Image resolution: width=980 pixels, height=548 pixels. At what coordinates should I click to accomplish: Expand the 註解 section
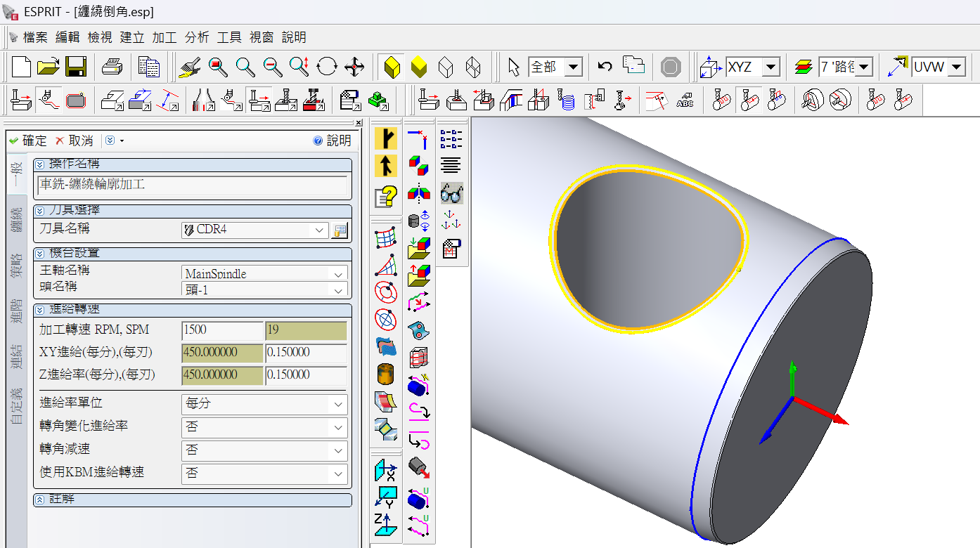(x=39, y=500)
